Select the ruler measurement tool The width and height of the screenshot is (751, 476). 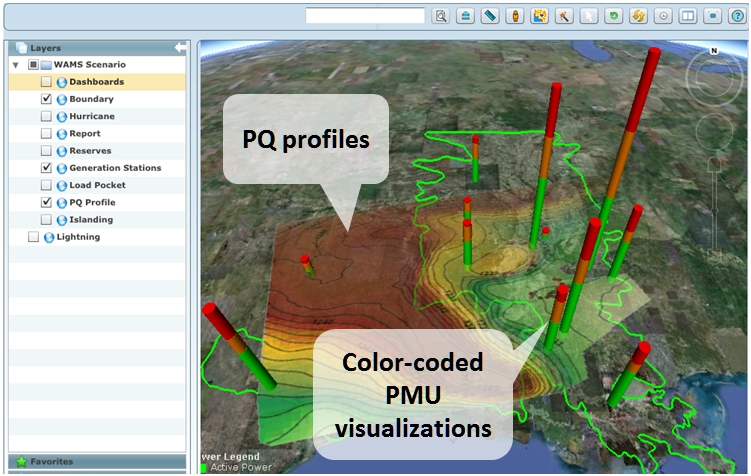tap(490, 16)
